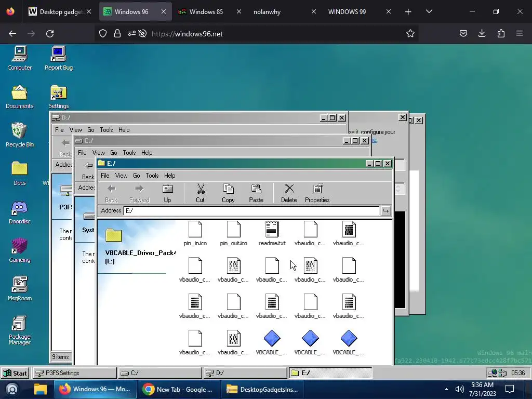The height and width of the screenshot is (399, 532).
Task: Click the Pocket save icon
Action: click(463, 33)
